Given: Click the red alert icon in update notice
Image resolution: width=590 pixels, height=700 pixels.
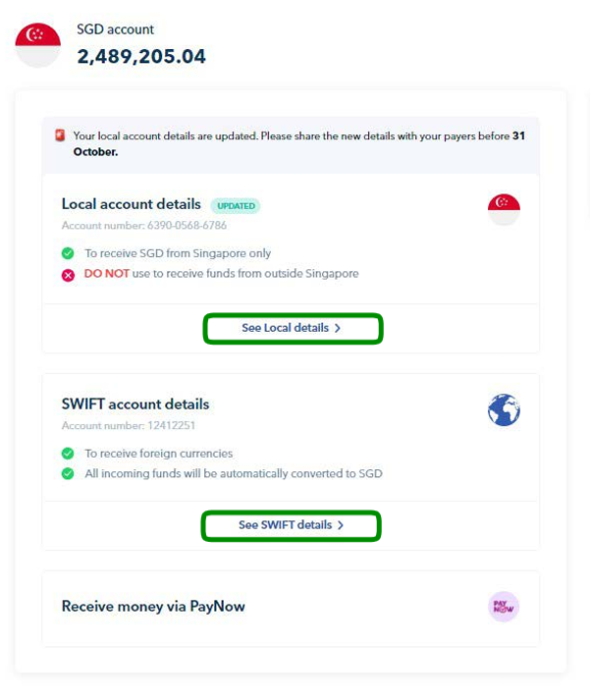Looking at the screenshot, I should click(x=60, y=135).
